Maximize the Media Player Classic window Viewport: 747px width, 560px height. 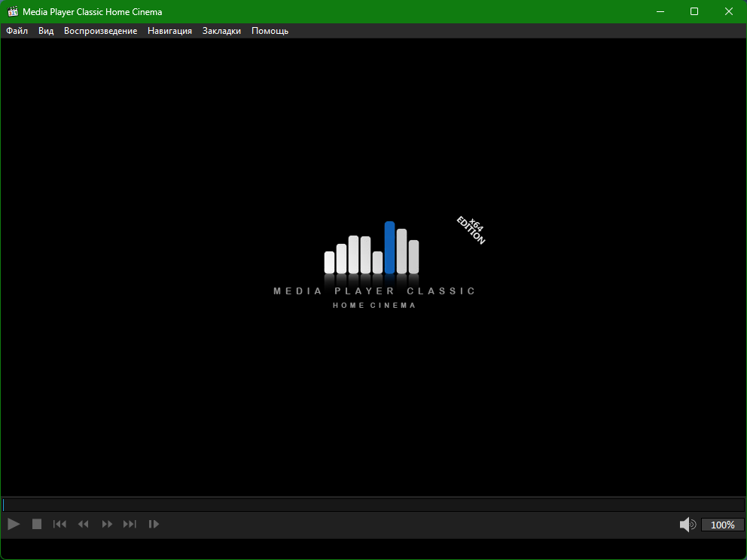[694, 11]
